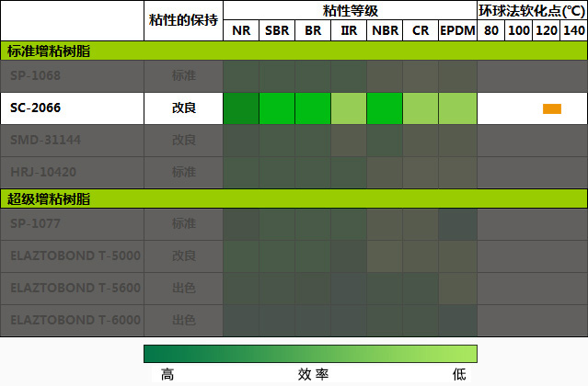Click 改良 in the ELAZTOBOND T-5000 row
Viewport: 588px width, 386px height.
pyautogui.click(x=184, y=256)
